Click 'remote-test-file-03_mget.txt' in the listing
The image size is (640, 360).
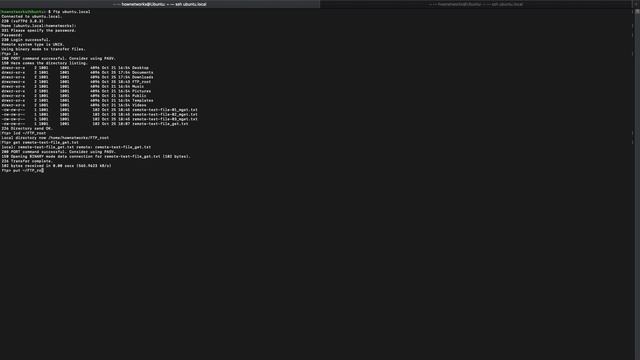click(x=164, y=119)
